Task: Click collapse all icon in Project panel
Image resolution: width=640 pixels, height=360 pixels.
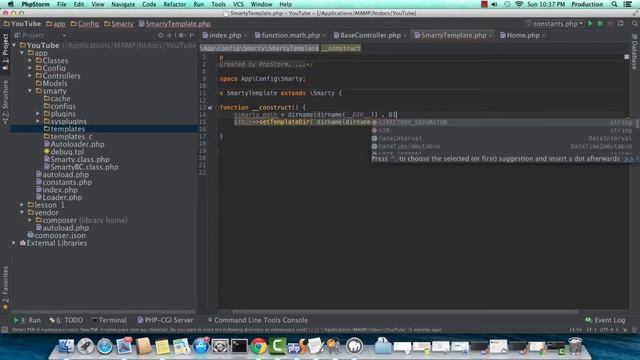Action: click(x=170, y=36)
